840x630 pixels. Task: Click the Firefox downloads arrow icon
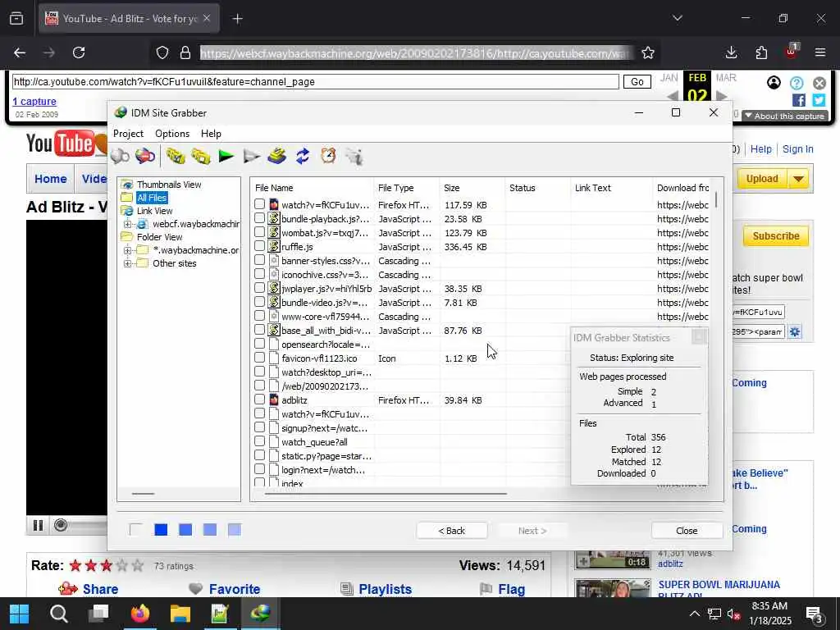[x=731, y=52]
